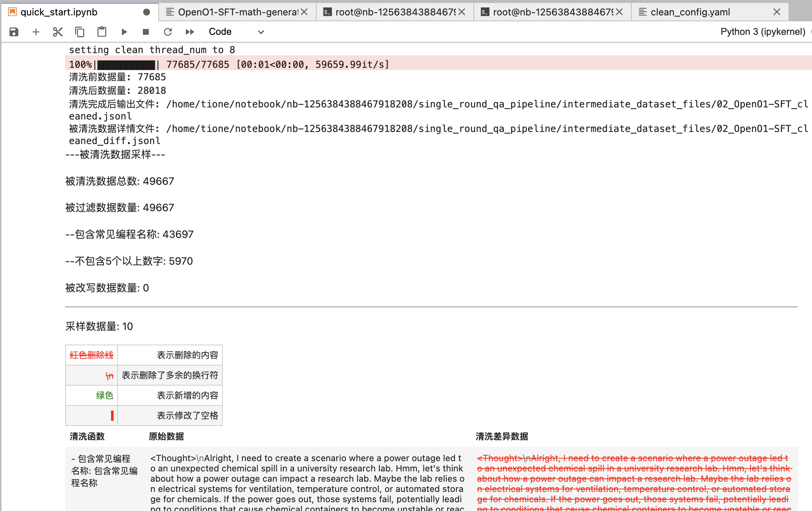Click the terminal icon on first root tab

[x=327, y=12]
